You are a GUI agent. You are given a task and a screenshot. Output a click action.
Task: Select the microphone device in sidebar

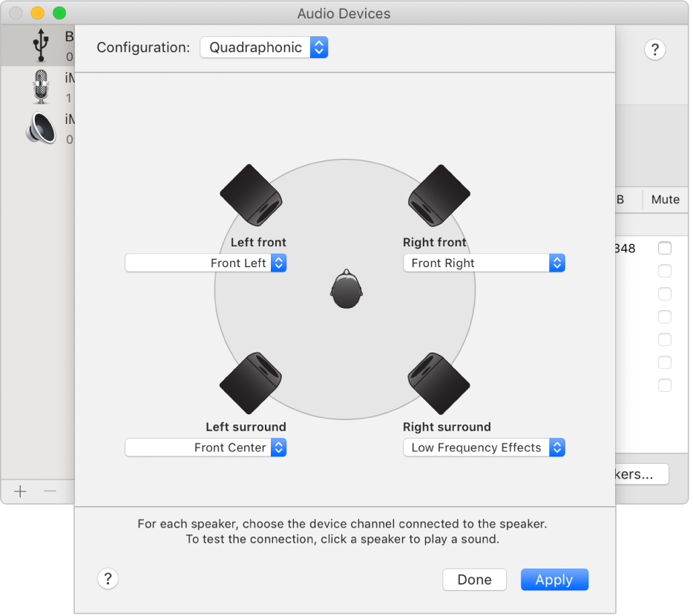(40, 87)
